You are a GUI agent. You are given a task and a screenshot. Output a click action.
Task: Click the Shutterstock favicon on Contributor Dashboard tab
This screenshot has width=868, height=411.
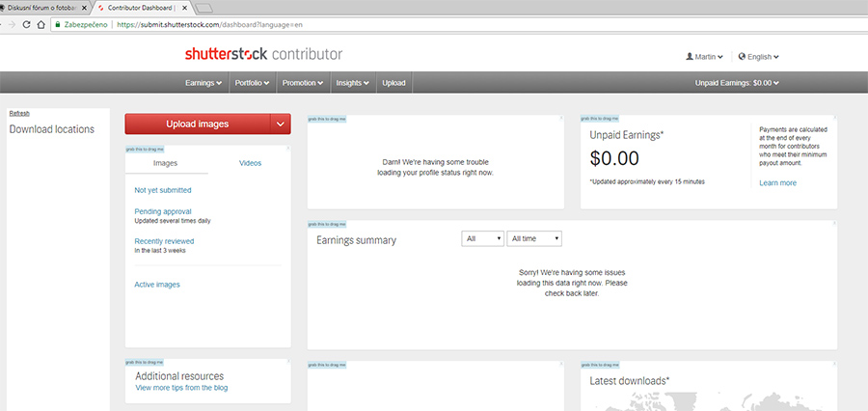pos(100,9)
